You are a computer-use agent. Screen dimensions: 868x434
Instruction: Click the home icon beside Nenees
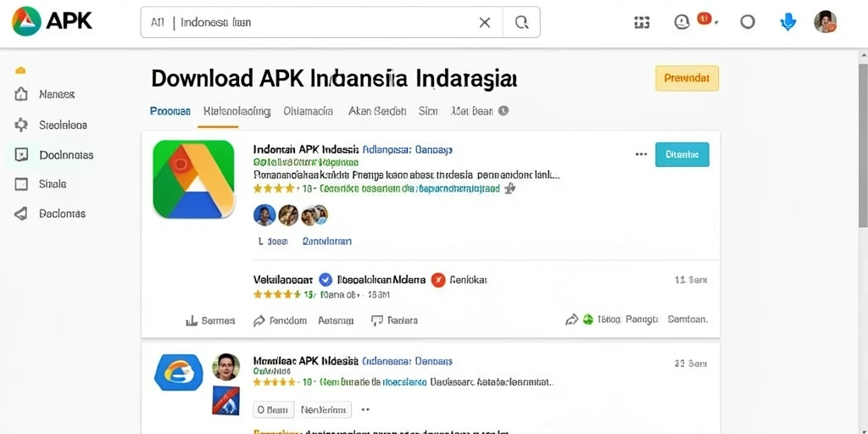coord(21,94)
